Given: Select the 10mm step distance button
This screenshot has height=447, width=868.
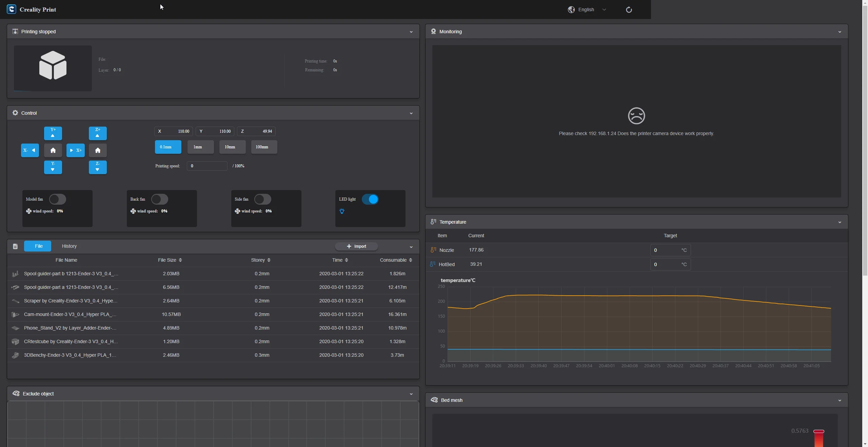Looking at the screenshot, I should pos(232,147).
